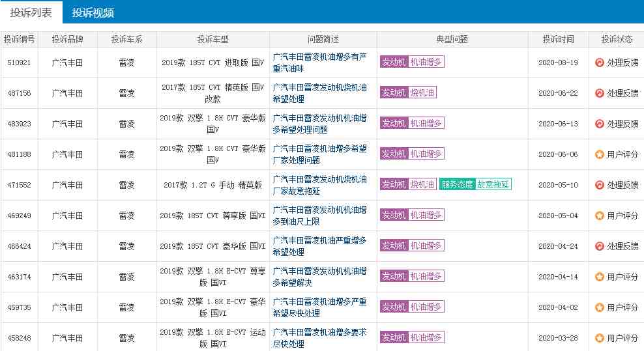Click the 发动机 烧机油 tag in row 471552
The height and width of the screenshot is (351, 644).
(x=408, y=184)
